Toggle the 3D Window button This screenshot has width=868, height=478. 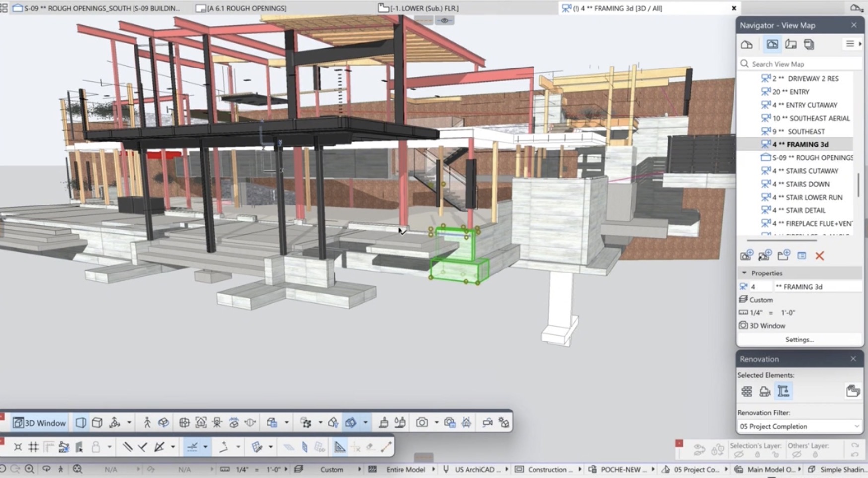39,423
